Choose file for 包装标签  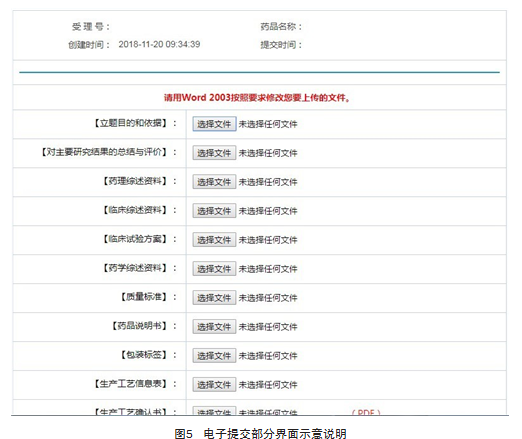(214, 356)
